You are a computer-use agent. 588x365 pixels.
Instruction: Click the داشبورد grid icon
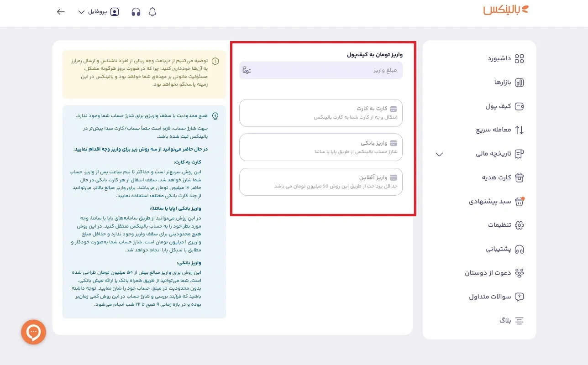519,58
